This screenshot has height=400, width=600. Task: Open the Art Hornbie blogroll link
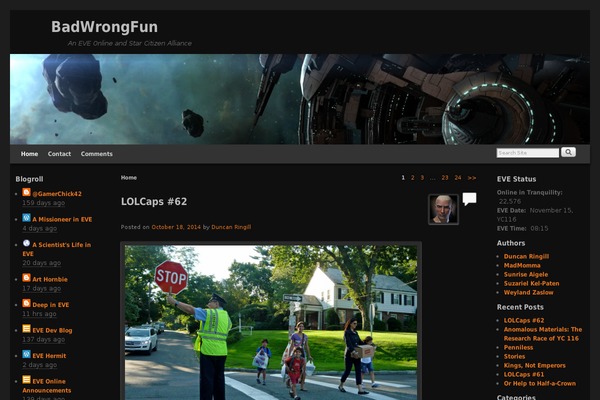(50, 279)
